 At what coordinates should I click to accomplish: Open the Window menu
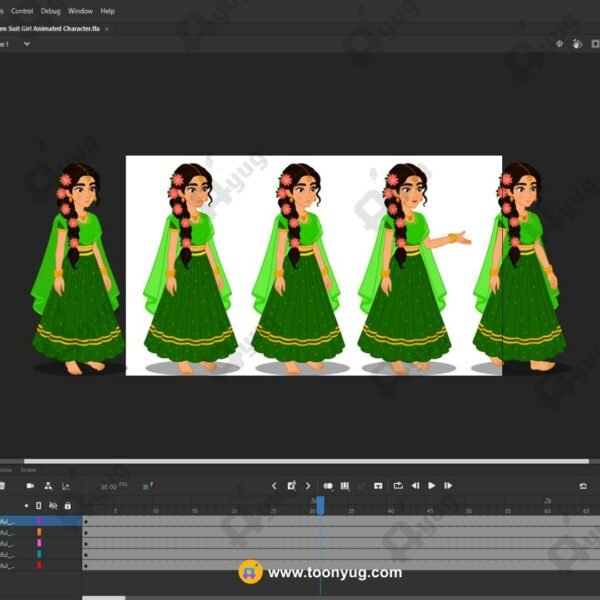coord(80,11)
